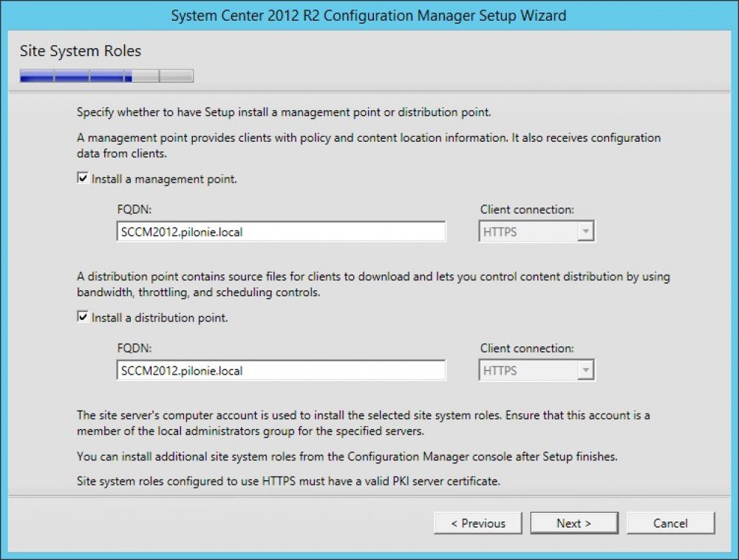Click the site server's computer account note

364,423
